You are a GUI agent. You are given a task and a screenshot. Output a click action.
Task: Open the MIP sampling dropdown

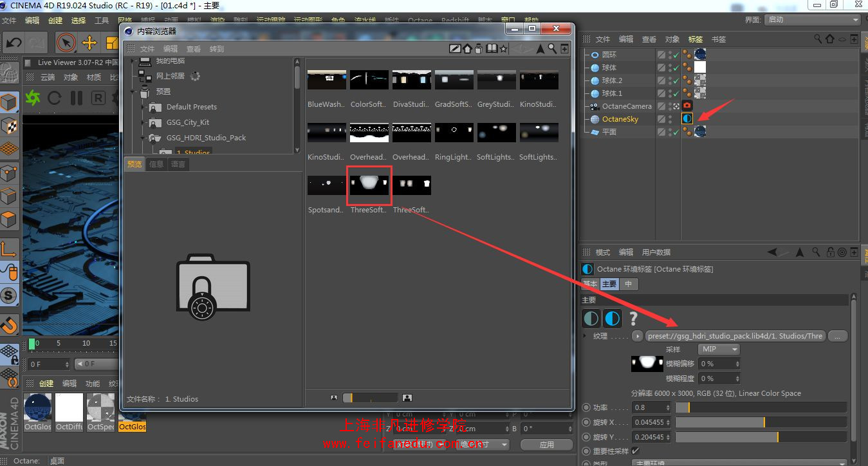pos(719,349)
